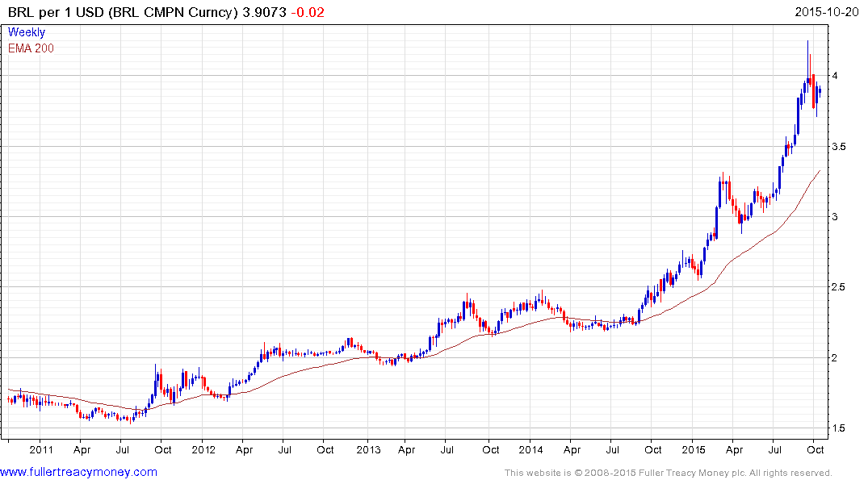This screenshot has width=868, height=484.
Task: Select the 2013 marker on the time axis
Action: tap(368, 449)
